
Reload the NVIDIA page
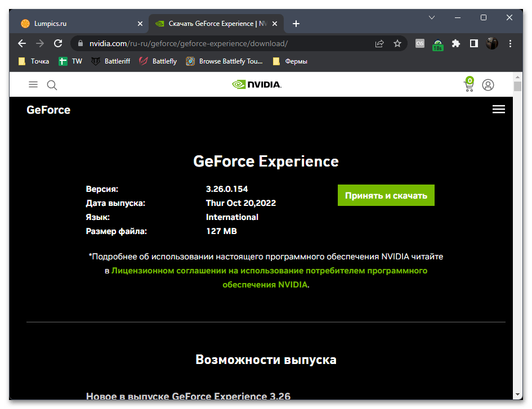tap(58, 43)
